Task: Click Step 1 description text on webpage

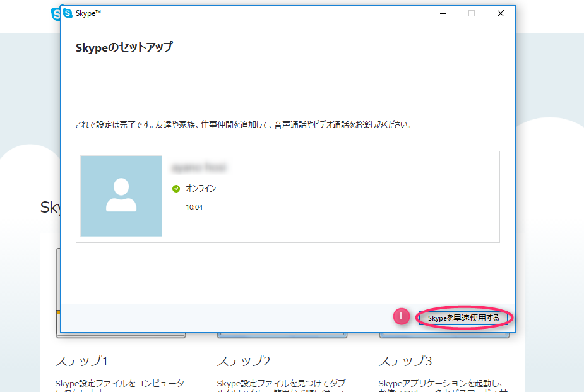Action: (120, 385)
